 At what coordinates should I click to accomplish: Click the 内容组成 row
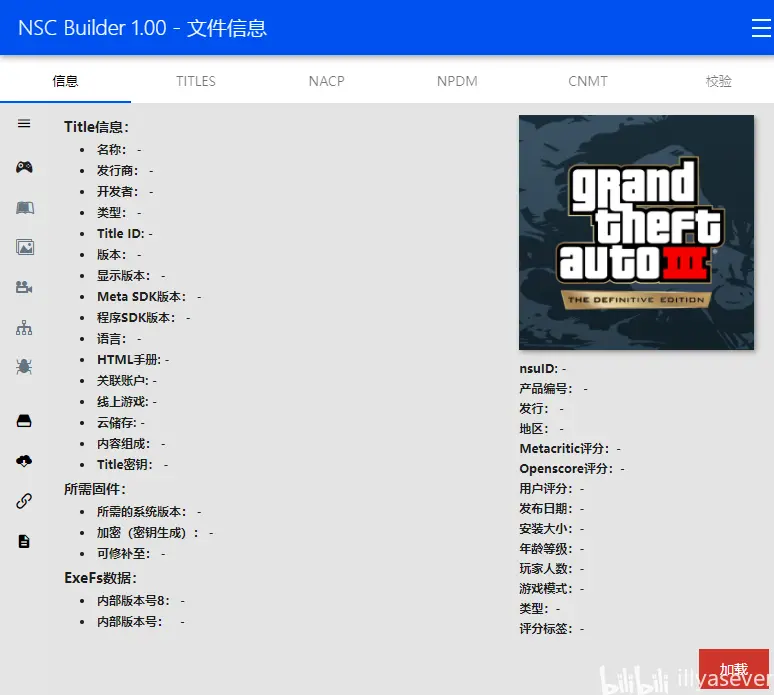point(131,444)
